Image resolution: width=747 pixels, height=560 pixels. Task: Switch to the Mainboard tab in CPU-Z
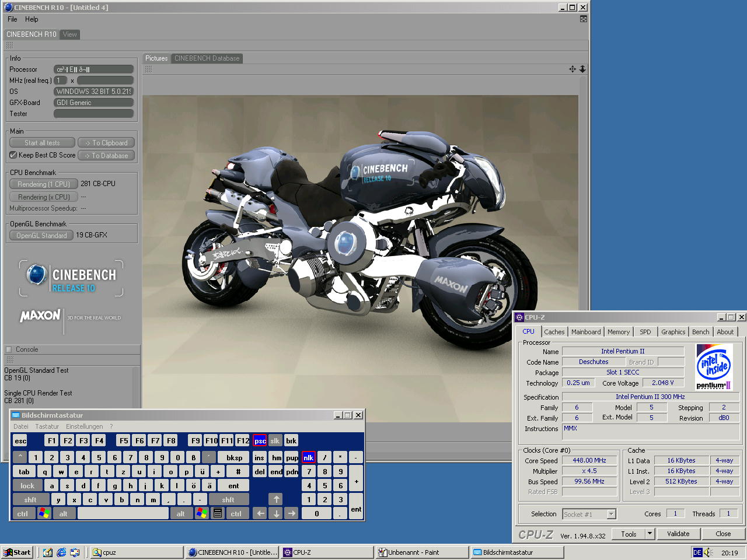click(586, 332)
